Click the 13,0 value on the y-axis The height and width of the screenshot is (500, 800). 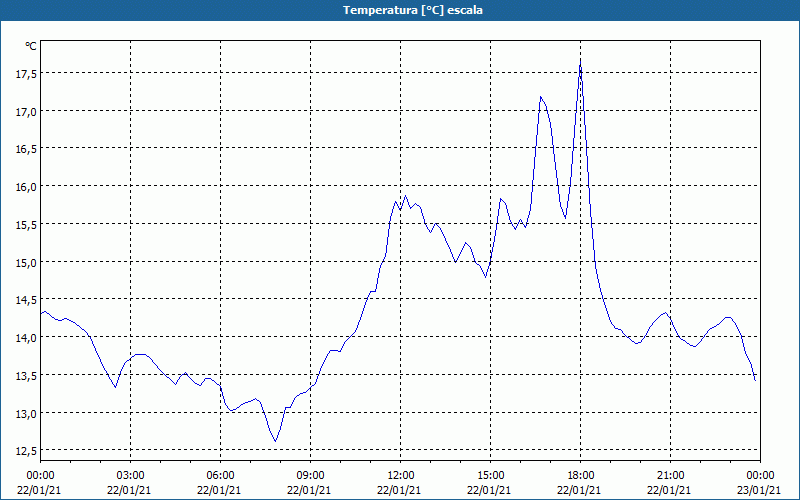point(26,414)
